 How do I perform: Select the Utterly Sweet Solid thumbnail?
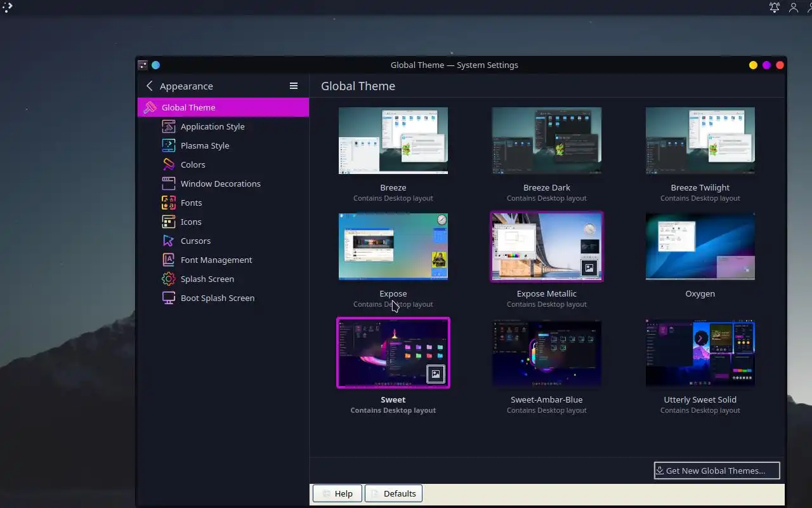[x=700, y=352]
